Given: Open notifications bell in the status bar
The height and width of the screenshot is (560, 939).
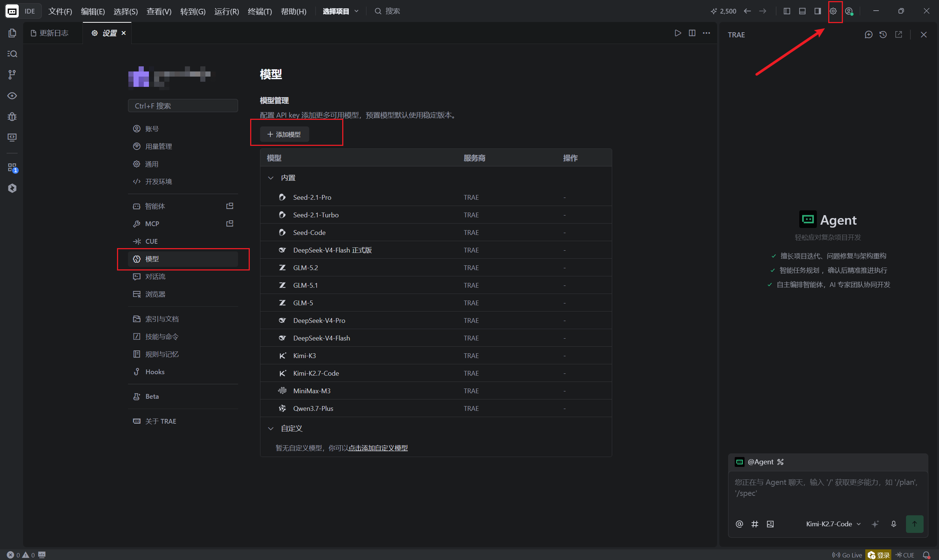Looking at the screenshot, I should (x=926, y=555).
